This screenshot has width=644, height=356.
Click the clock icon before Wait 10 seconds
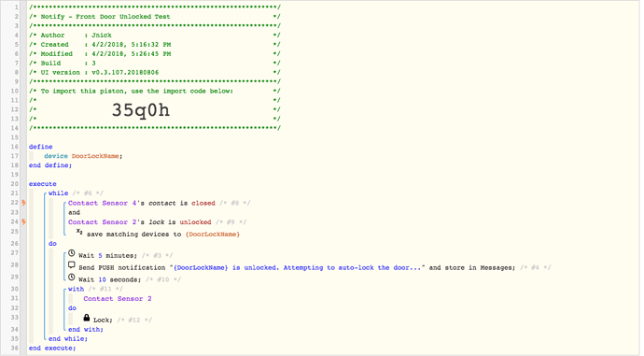point(72,278)
